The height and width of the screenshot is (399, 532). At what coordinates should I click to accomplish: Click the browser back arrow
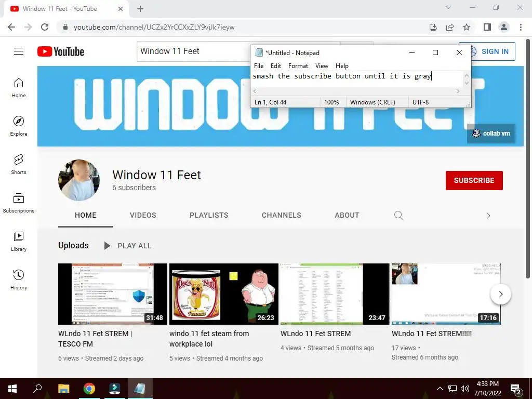(x=11, y=27)
